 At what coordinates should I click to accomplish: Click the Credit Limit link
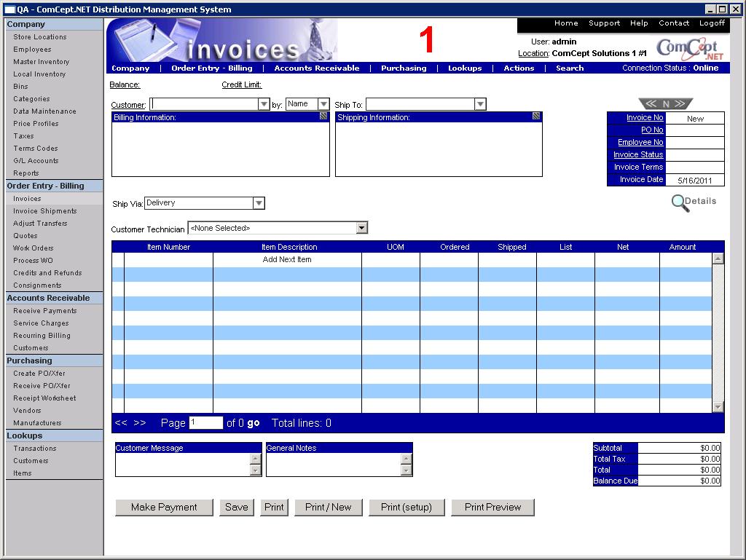(x=242, y=84)
